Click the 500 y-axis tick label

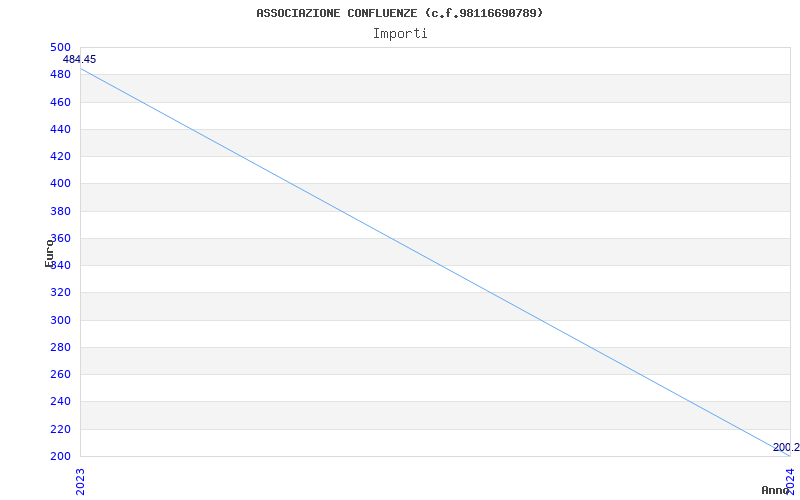point(60,47)
